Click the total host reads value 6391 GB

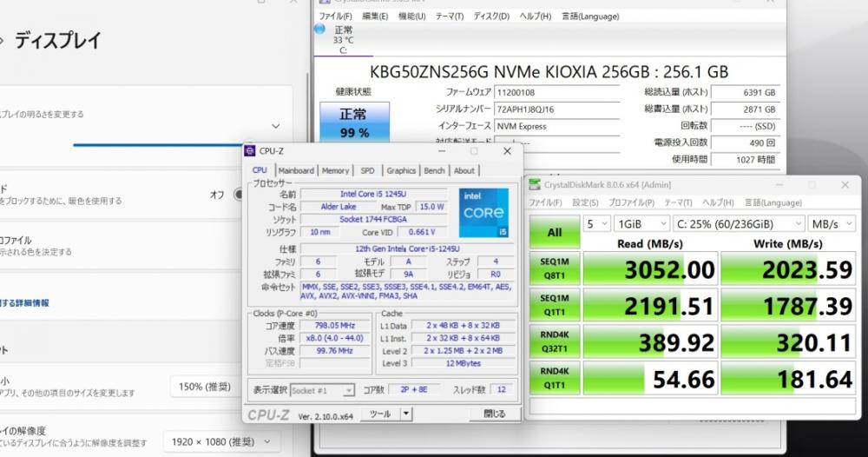click(x=745, y=92)
